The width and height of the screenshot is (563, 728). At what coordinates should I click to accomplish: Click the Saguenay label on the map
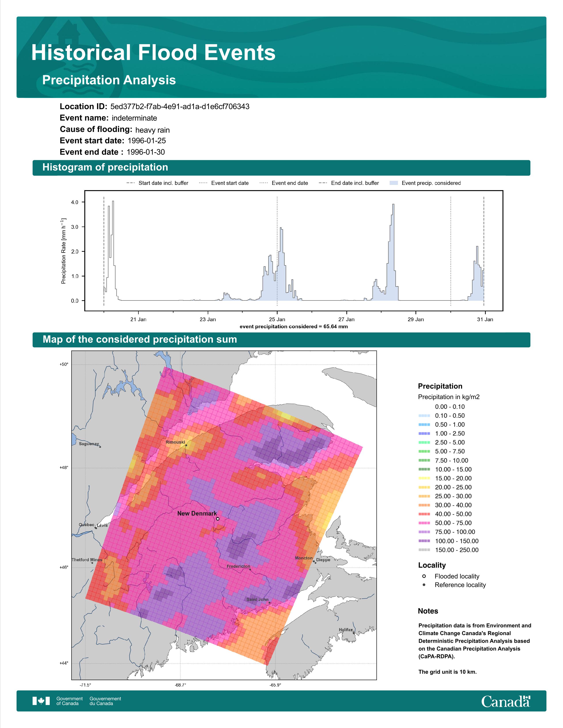point(89,444)
